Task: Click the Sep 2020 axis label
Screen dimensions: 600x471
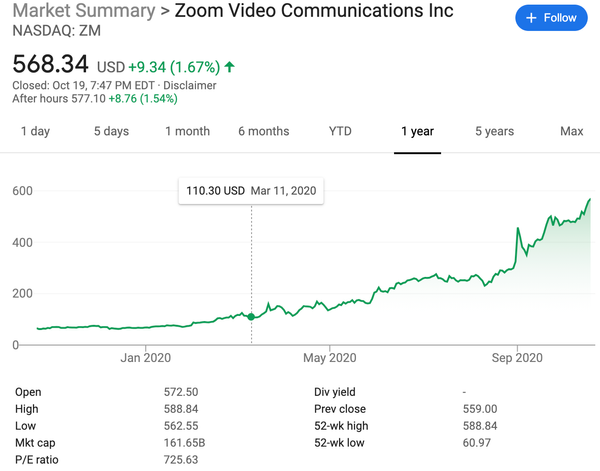Action: (517, 358)
